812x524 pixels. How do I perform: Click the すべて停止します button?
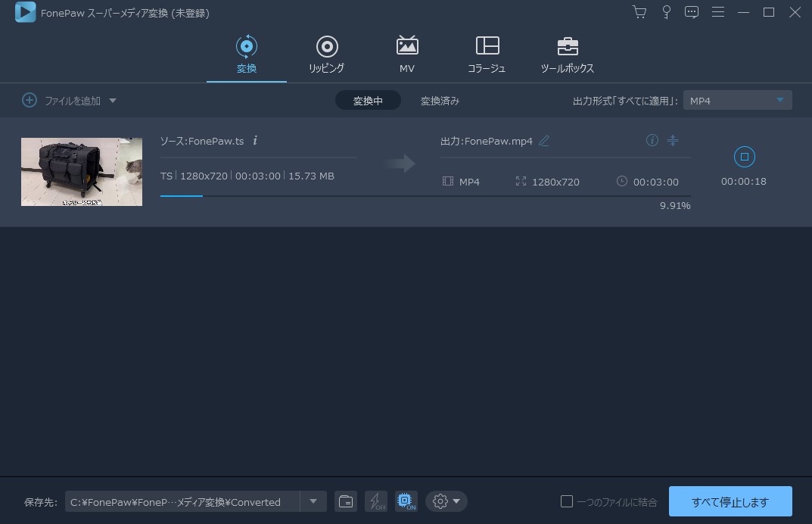click(x=730, y=501)
